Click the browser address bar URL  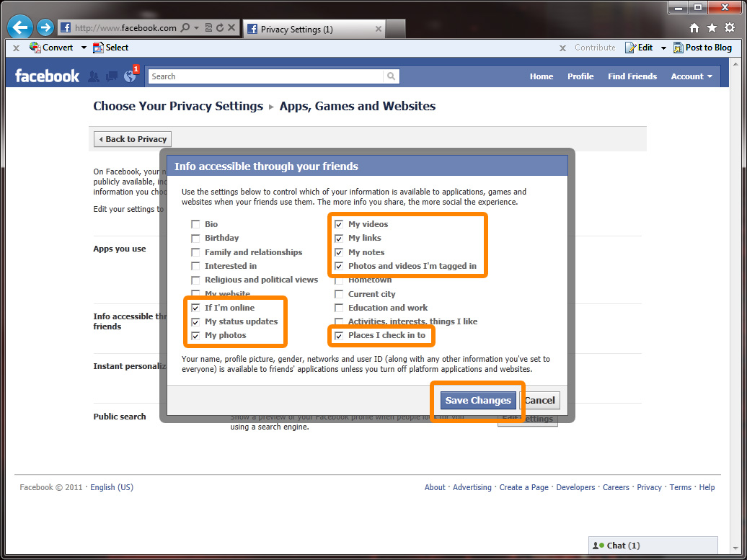125,28
